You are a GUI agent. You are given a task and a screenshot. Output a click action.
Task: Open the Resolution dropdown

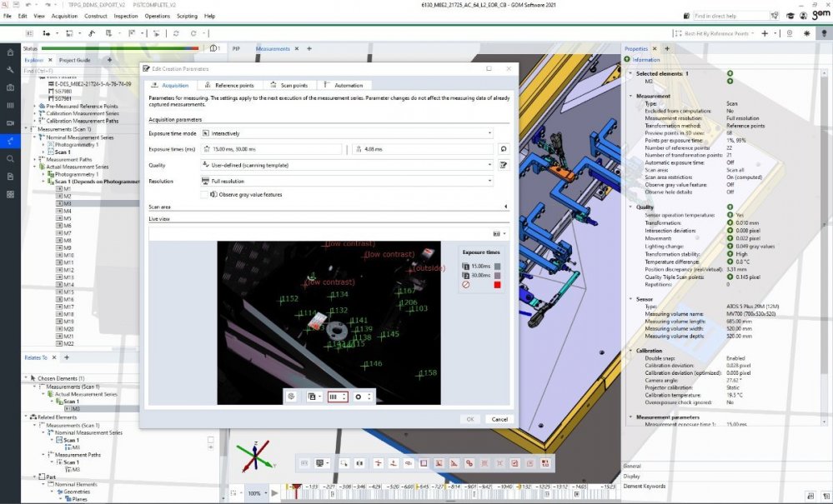pos(348,181)
